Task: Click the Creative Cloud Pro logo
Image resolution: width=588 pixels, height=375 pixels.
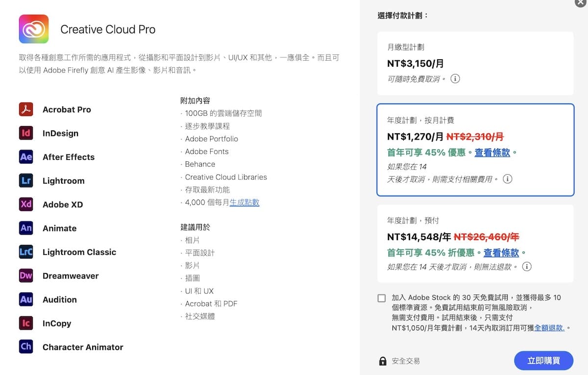Action: (33, 29)
